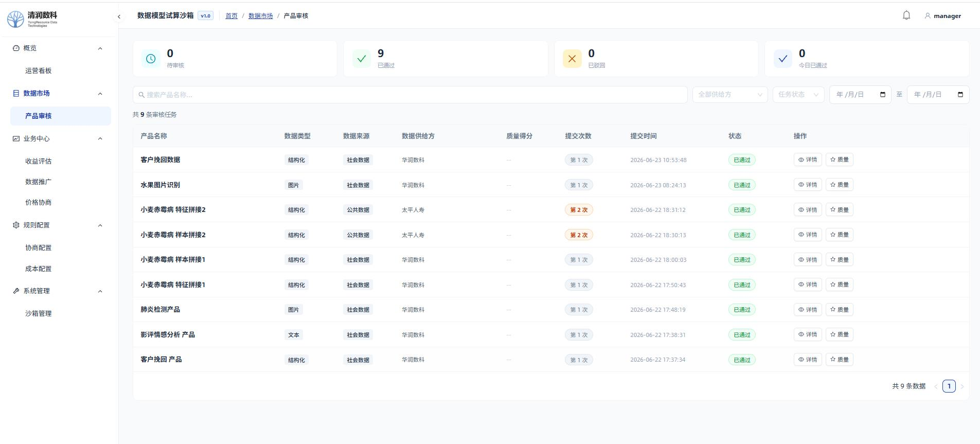
Task: Collapse the 规则配置 menu group
Action: coord(100,225)
